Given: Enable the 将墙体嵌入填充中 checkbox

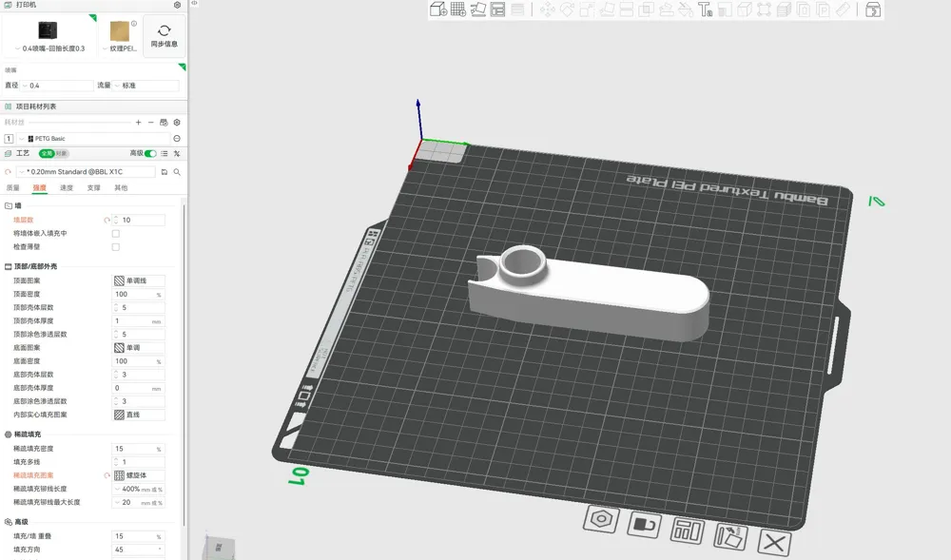Looking at the screenshot, I should pos(116,233).
